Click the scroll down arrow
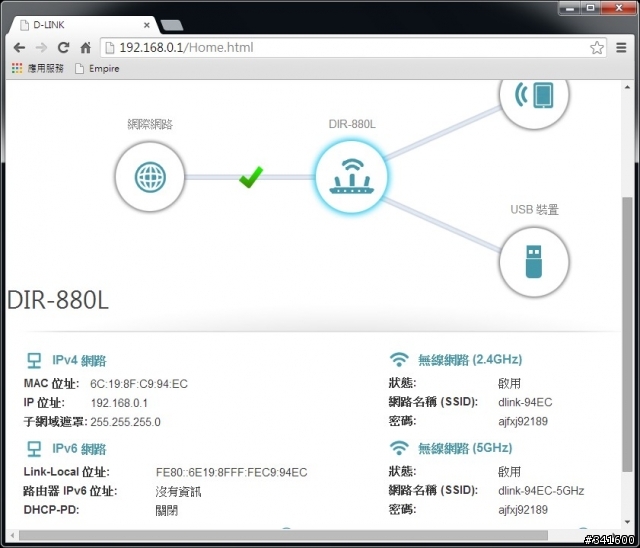Screen dimensions: 640x548 pos(627,522)
